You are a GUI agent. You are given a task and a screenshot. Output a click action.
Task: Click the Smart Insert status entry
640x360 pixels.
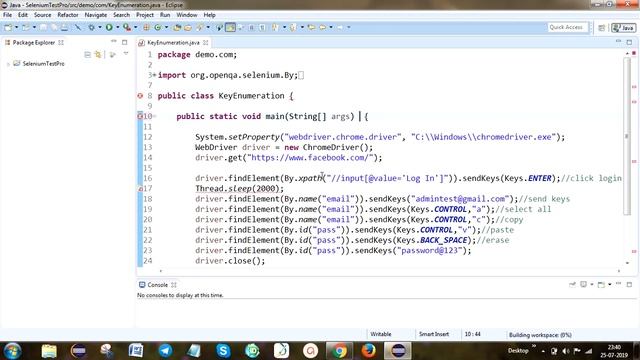pos(434,334)
